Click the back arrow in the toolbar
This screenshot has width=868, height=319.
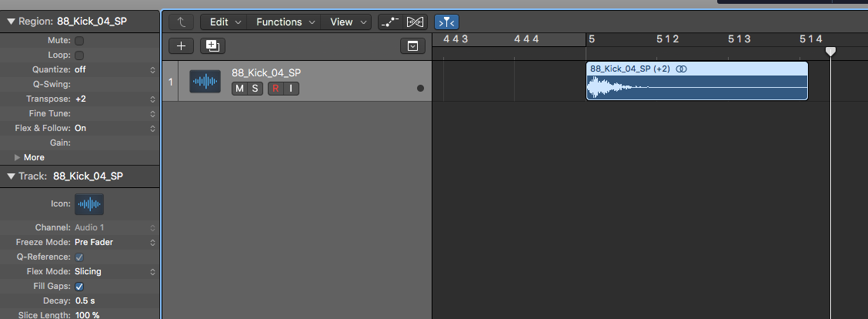click(x=181, y=22)
